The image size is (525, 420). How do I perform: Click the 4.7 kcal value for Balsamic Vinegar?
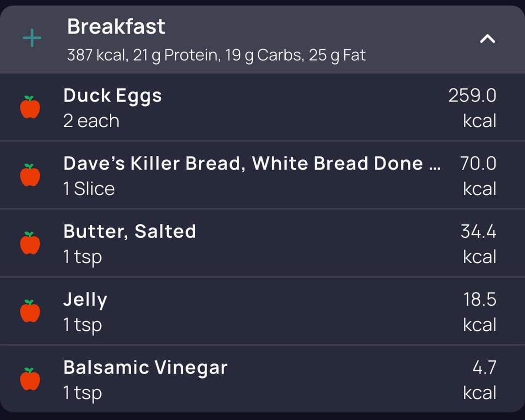tap(484, 368)
